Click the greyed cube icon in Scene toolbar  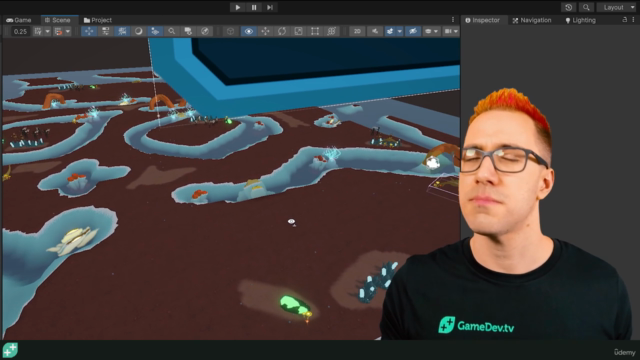[230, 31]
